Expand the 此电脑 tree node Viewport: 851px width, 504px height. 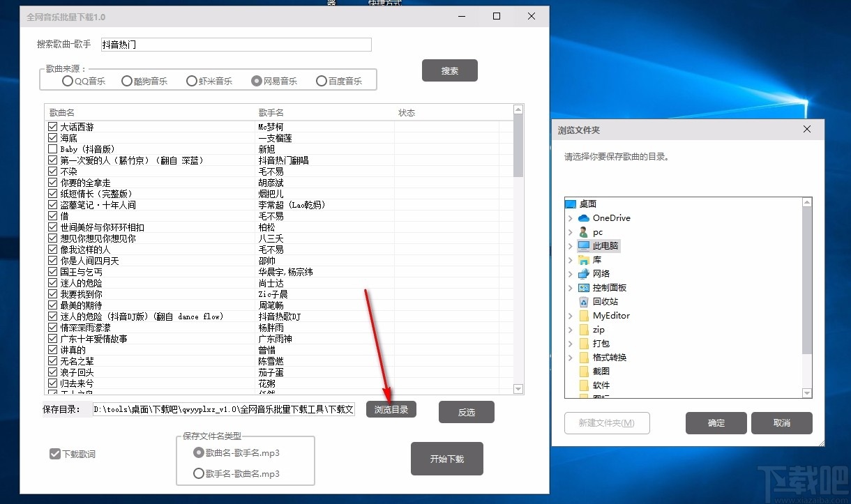(571, 245)
